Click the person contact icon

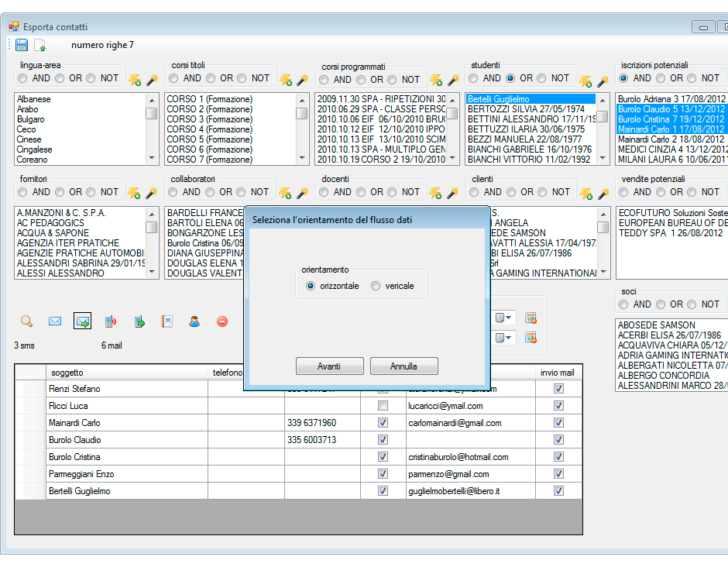[194, 321]
